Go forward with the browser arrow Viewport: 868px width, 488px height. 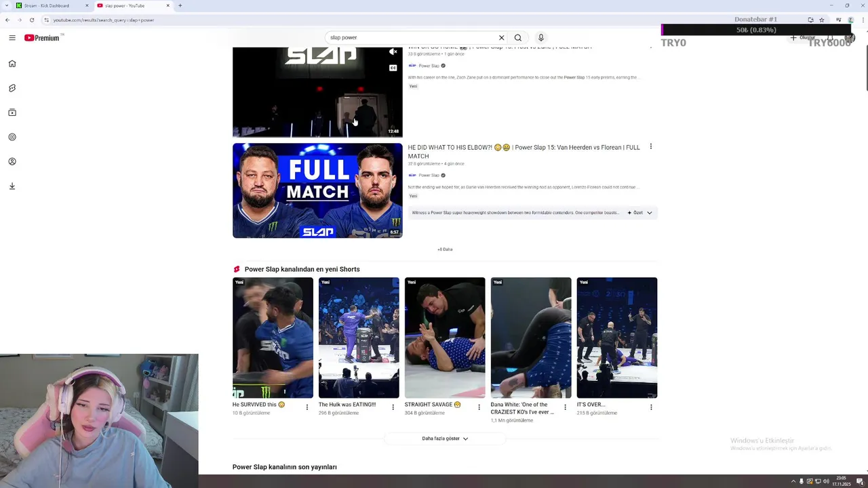click(x=20, y=20)
